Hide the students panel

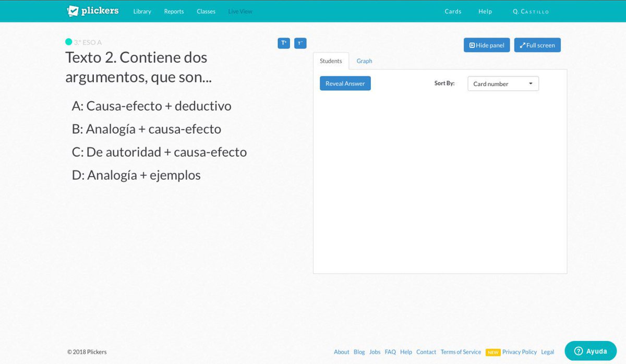487,45
